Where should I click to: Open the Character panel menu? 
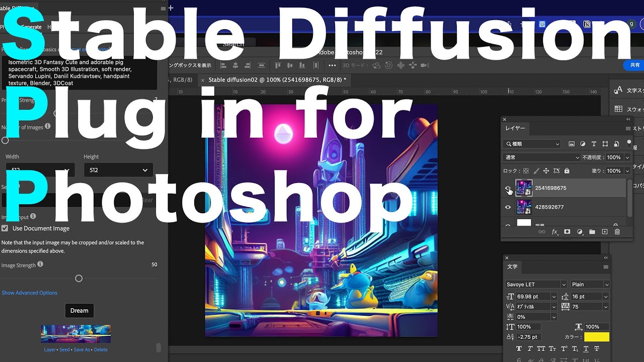606,267
